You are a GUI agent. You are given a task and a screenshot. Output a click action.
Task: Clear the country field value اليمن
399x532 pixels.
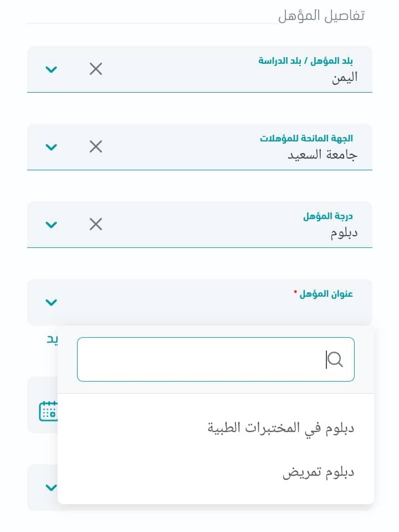[96, 69]
